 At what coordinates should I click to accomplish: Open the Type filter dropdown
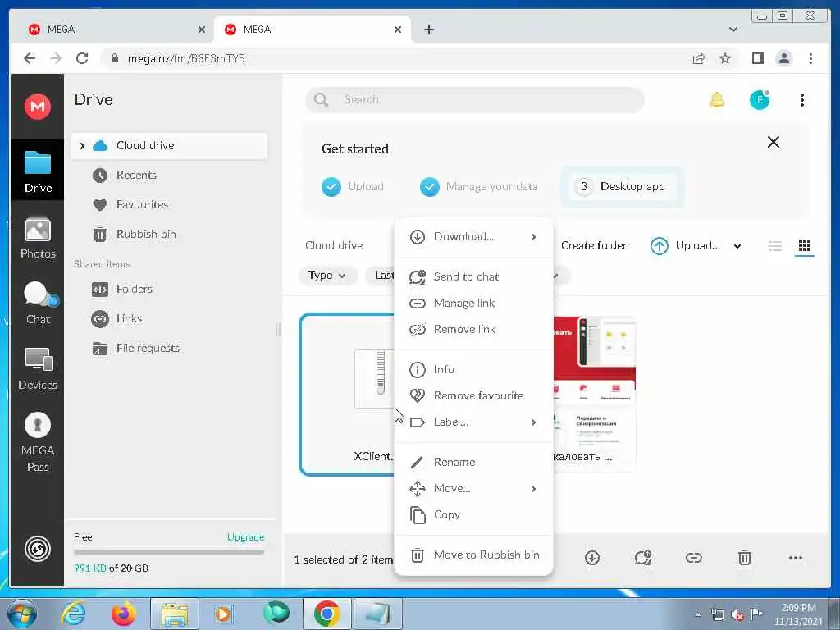click(x=326, y=276)
